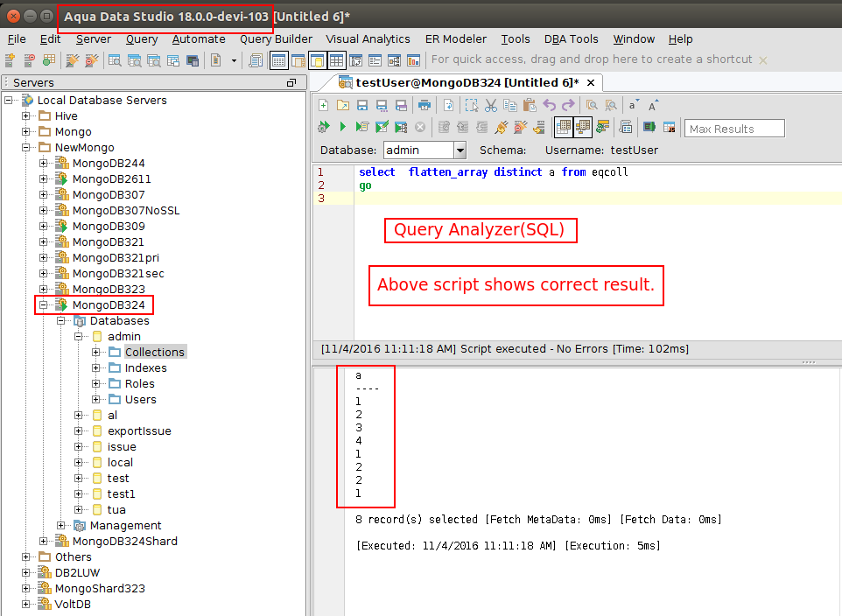
Task: Click the Register Server icon in main toolbar
Action: pos(11,60)
